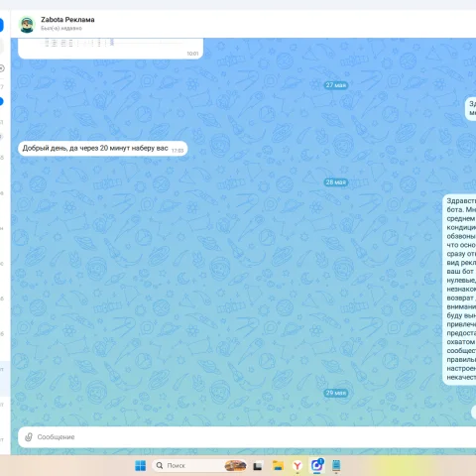The height and width of the screenshot is (476, 476).
Task: Click the 17:03 message timestamp
Action: tap(178, 151)
